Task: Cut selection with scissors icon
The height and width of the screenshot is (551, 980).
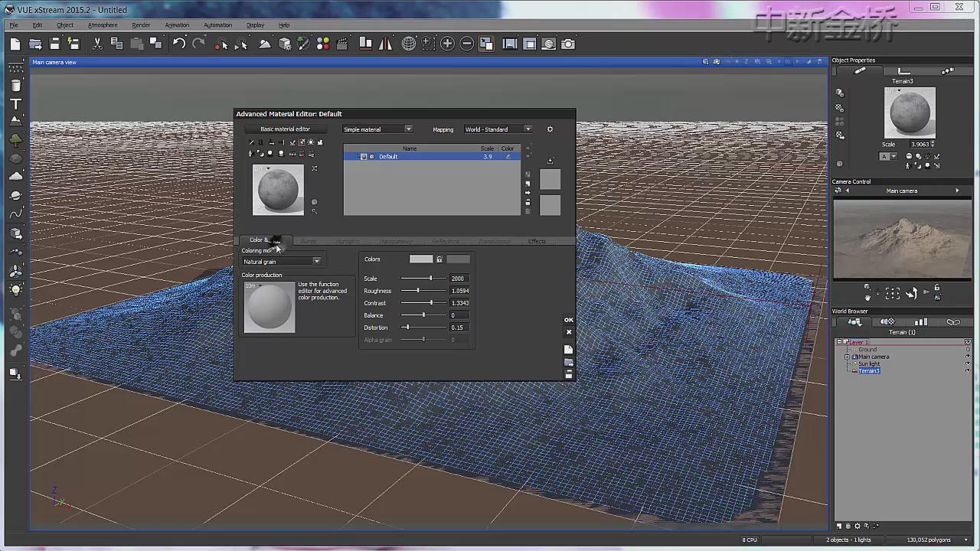Action: pyautogui.click(x=97, y=44)
